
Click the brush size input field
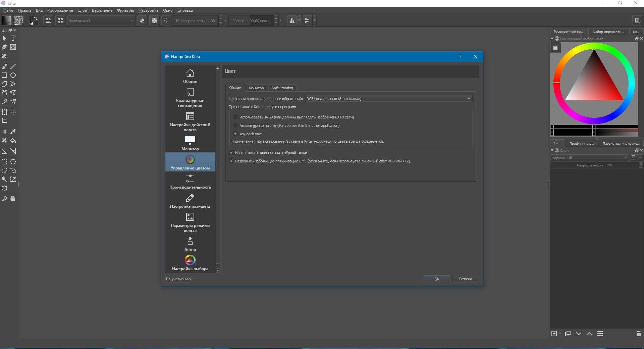pos(252,21)
